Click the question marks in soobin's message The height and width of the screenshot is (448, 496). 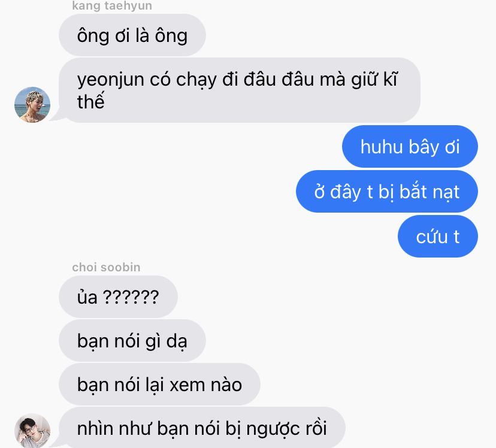[131, 297]
